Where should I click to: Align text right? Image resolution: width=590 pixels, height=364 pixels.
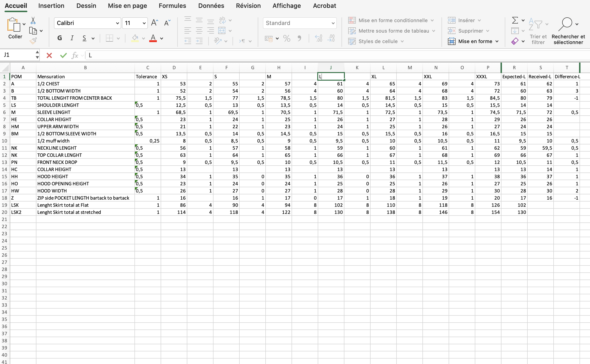click(211, 31)
